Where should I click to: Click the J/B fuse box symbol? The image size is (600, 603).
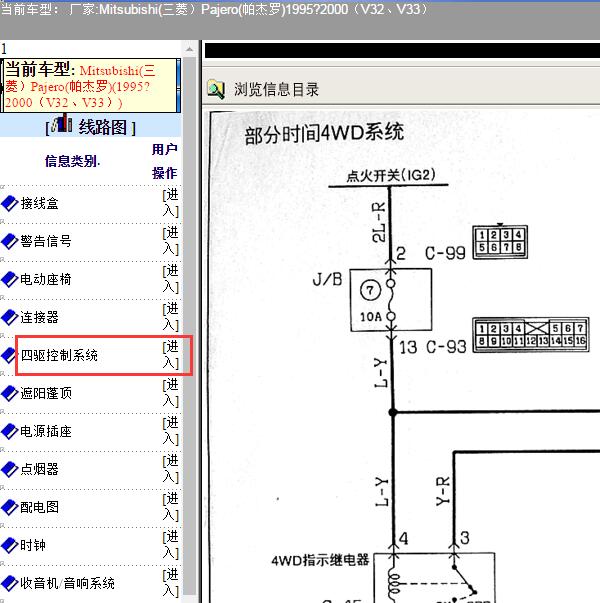coord(391,300)
